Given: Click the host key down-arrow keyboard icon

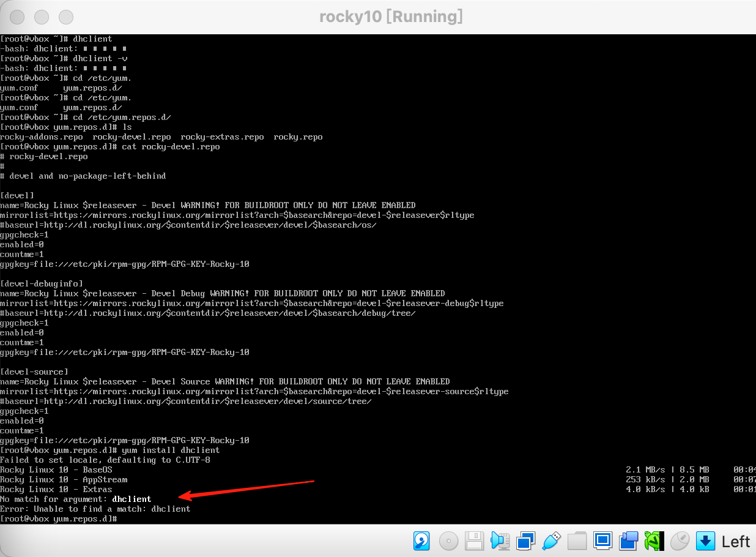Looking at the screenshot, I should (x=706, y=541).
